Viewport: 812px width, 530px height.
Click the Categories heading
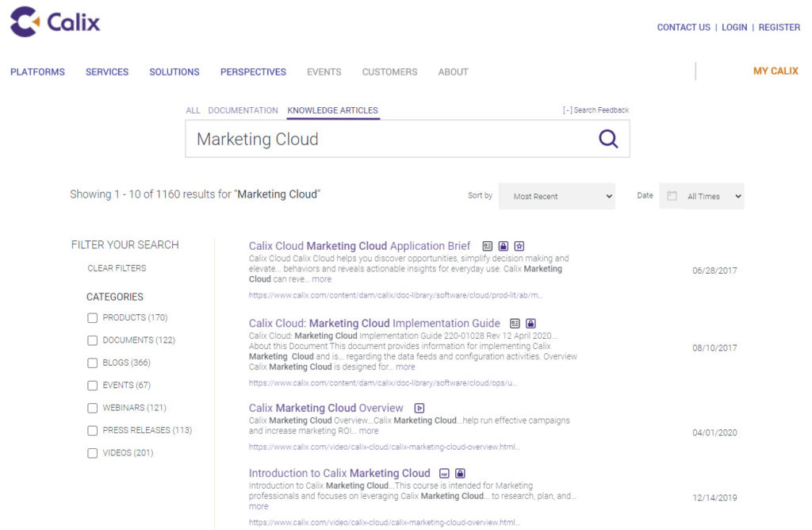pyautogui.click(x=115, y=297)
